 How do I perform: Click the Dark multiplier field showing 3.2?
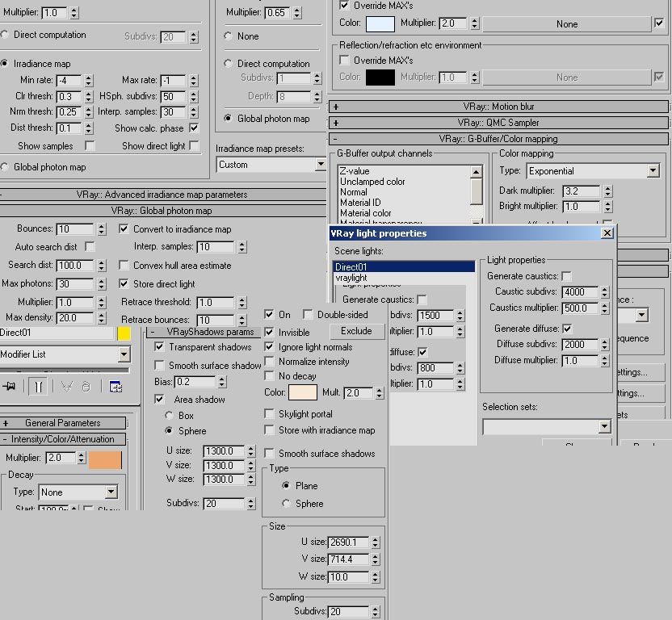click(582, 191)
